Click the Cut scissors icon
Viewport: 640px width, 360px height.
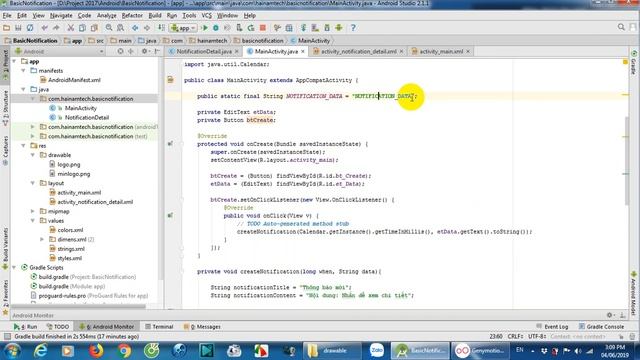point(71,28)
